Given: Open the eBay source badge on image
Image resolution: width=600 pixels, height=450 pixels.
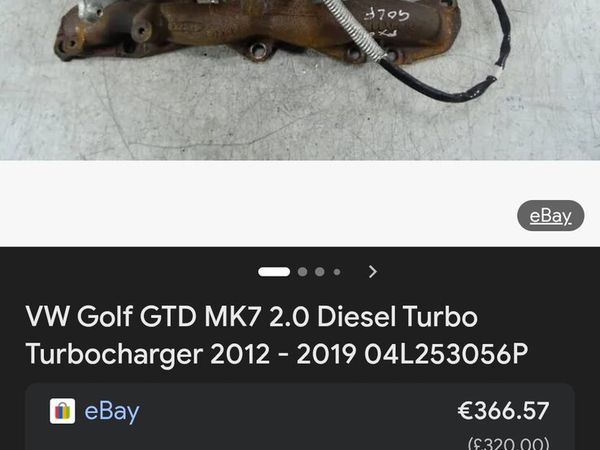Looking at the screenshot, I should point(551,216).
